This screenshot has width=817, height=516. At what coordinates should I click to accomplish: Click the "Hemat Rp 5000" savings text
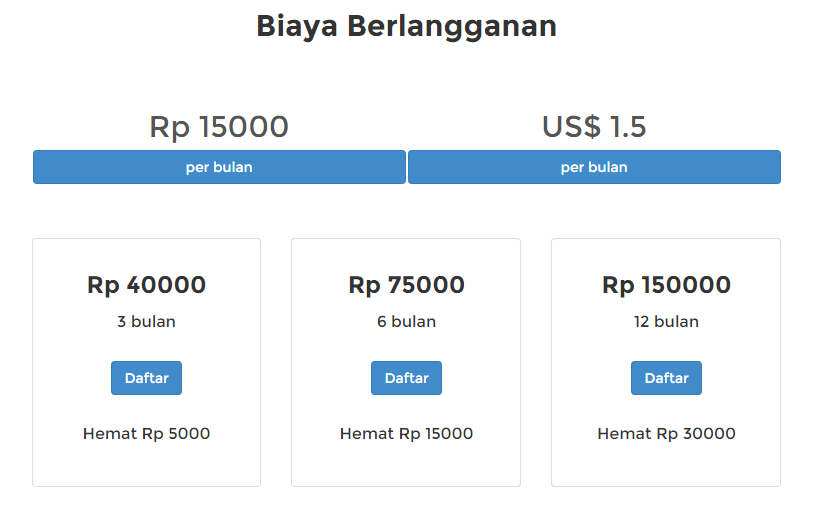click(x=146, y=434)
